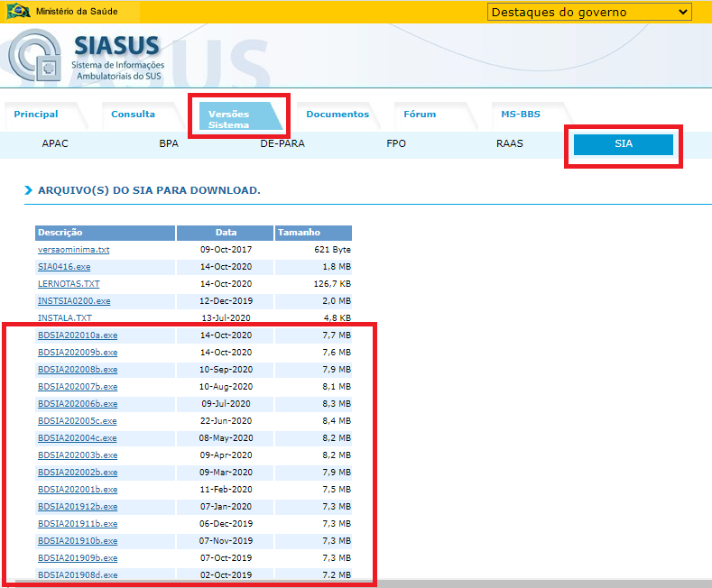The width and height of the screenshot is (712, 588).
Task: Go to the Documentos tab
Action: (x=338, y=115)
